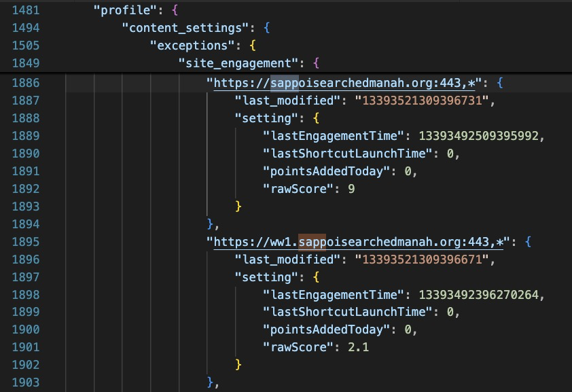Viewport: 572px width, 392px height.
Task: Click "pointsAddedToday" on line 1891
Action: coord(327,171)
